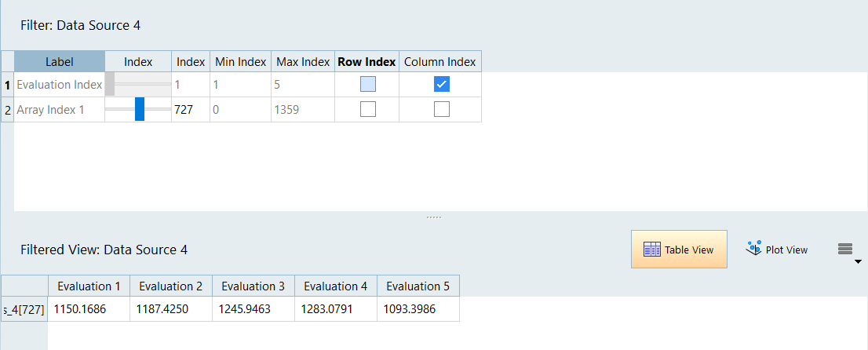The height and width of the screenshot is (350, 868).
Task: Click the Evaluation 1 column header
Action: pos(89,286)
